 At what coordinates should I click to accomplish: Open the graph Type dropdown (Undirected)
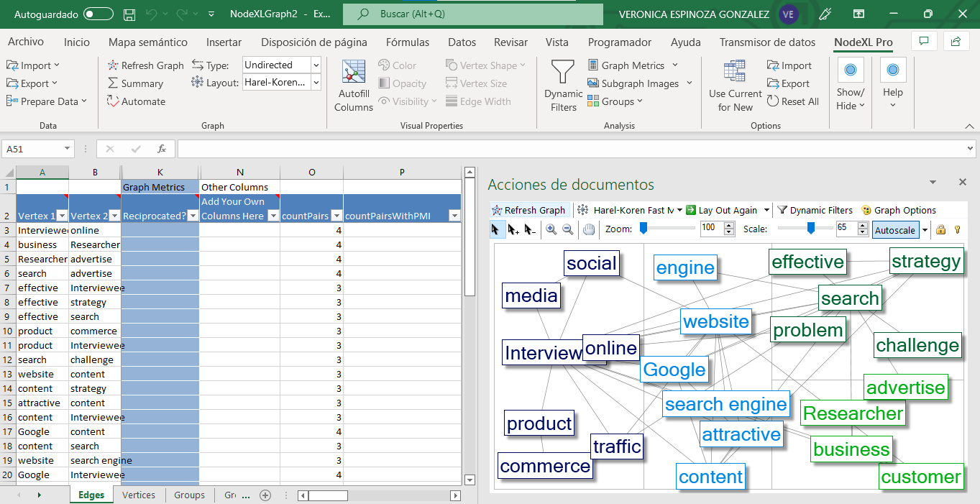pyautogui.click(x=316, y=65)
